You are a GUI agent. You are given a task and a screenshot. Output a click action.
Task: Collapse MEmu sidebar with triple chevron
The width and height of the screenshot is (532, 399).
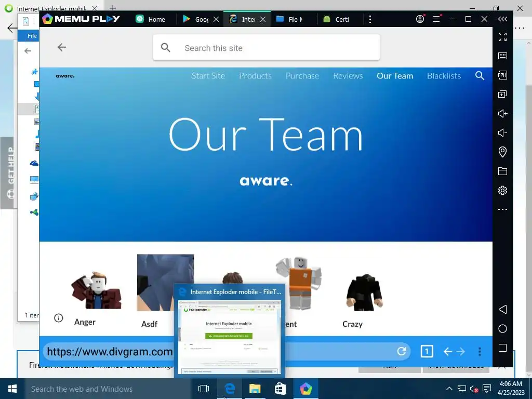pos(502,19)
